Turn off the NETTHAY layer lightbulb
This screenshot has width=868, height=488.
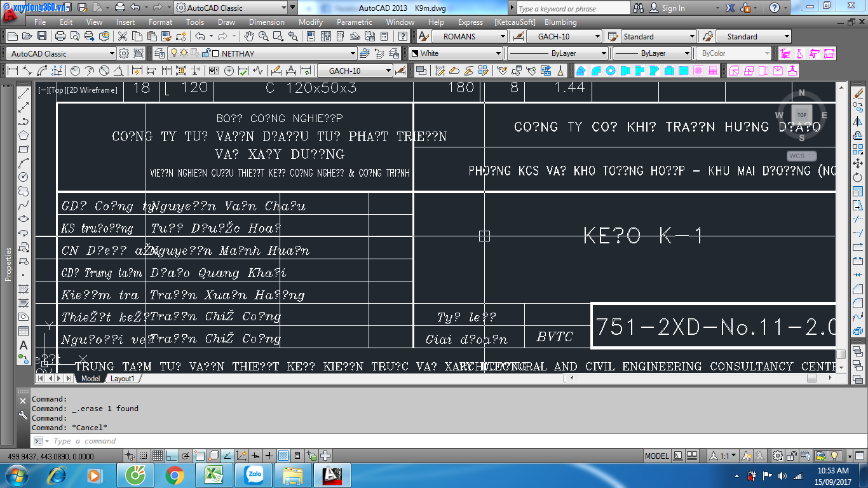point(173,53)
